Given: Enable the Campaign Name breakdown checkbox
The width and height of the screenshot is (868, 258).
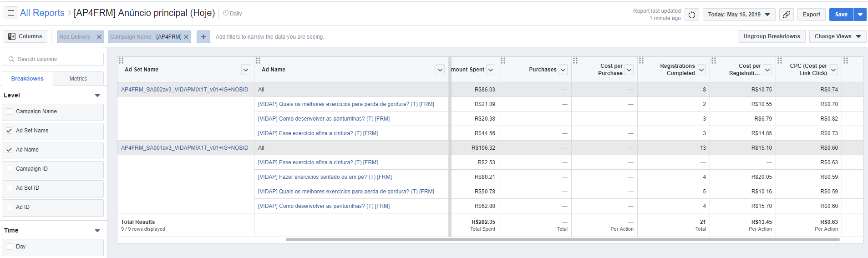Looking at the screenshot, I should point(9,111).
